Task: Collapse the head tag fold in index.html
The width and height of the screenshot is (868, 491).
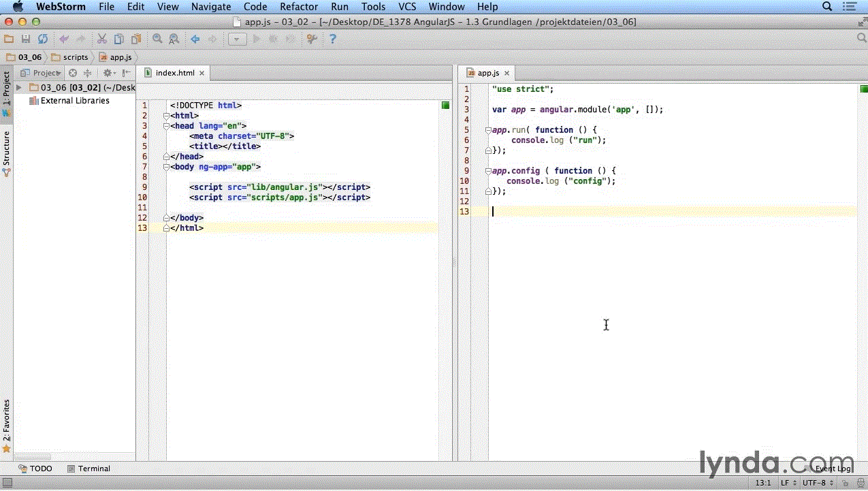Action: click(x=166, y=126)
